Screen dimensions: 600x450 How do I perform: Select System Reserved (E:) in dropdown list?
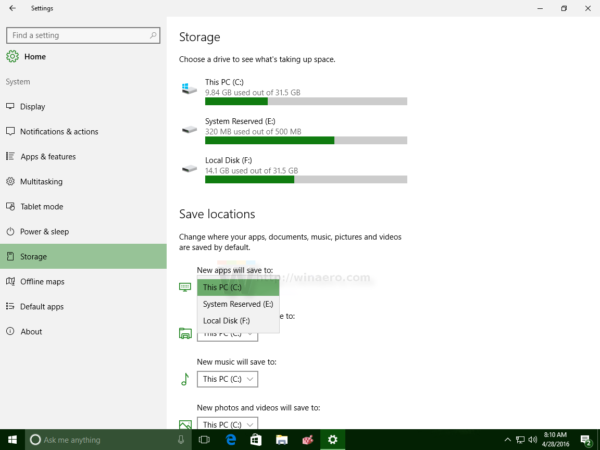(238, 304)
